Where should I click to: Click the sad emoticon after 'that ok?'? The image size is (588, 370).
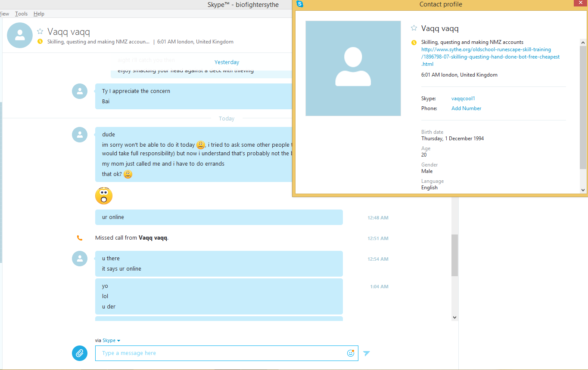[x=128, y=174]
